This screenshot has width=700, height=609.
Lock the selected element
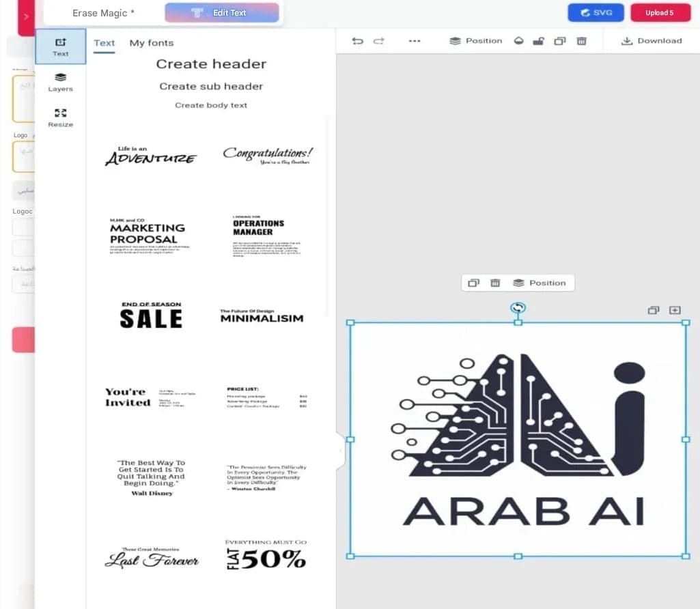(x=538, y=41)
